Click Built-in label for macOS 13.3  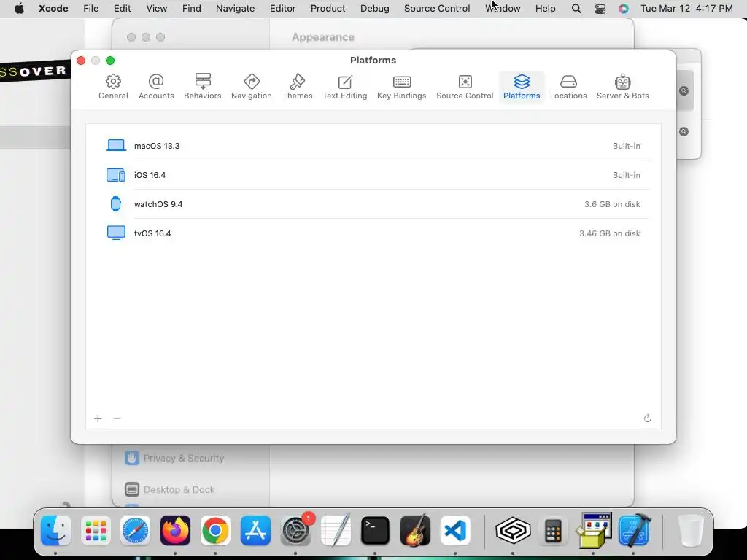[x=626, y=146]
